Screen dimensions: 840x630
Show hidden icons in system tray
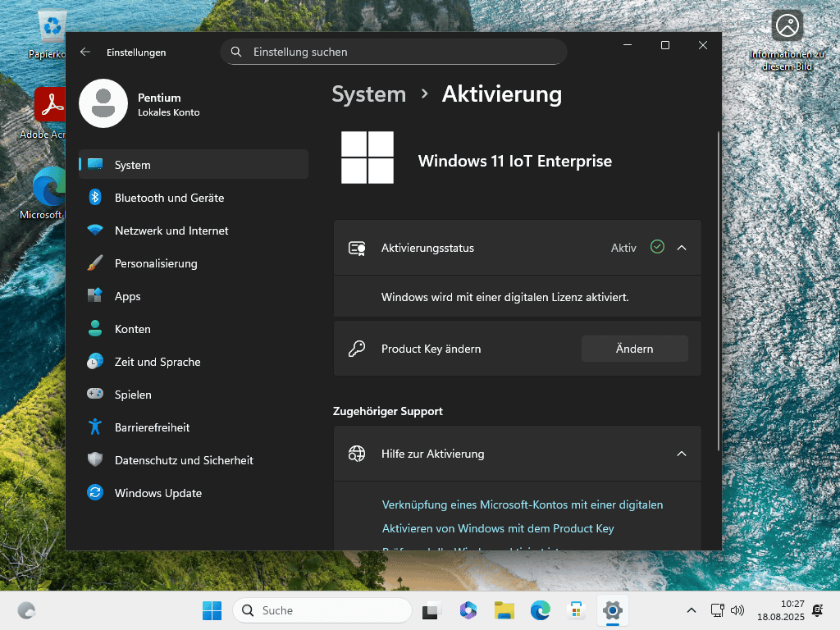coord(691,610)
